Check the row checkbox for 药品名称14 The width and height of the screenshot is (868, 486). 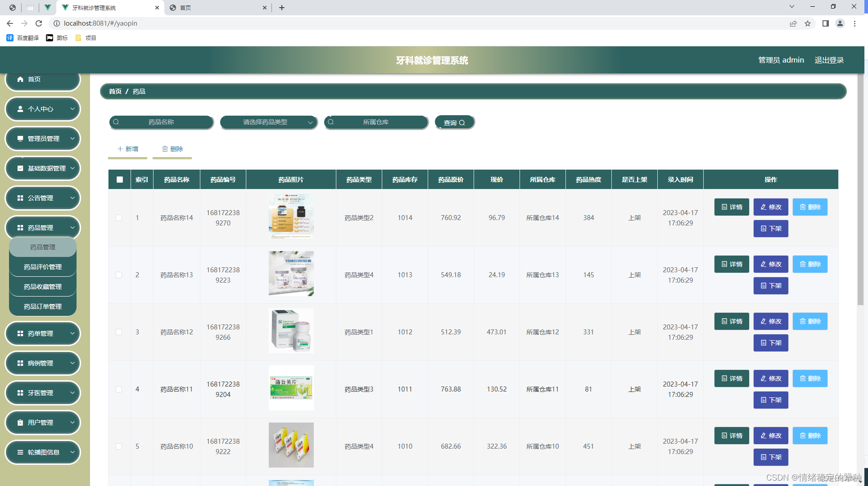(119, 218)
